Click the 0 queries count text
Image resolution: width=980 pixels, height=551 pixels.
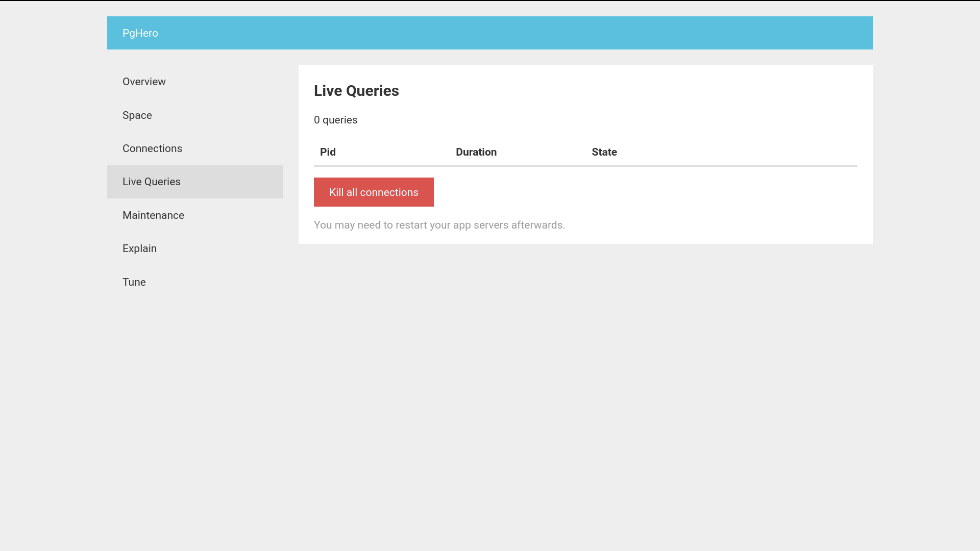coord(335,120)
